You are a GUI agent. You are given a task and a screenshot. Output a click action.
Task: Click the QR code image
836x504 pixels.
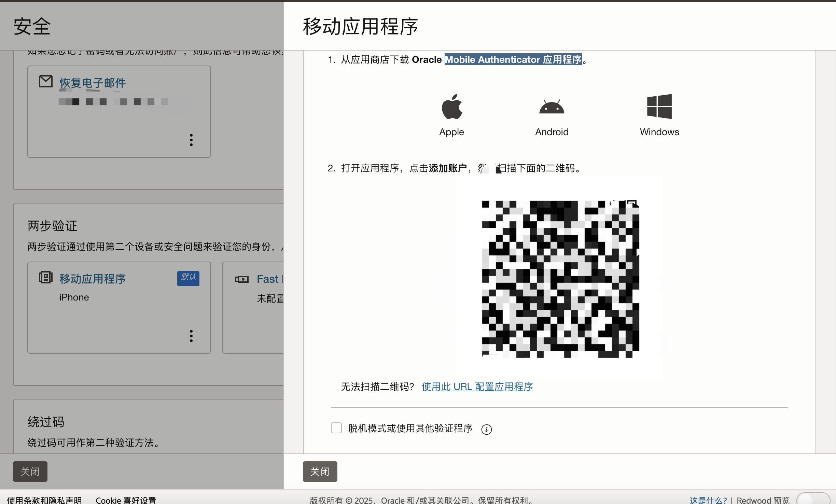coord(560,279)
